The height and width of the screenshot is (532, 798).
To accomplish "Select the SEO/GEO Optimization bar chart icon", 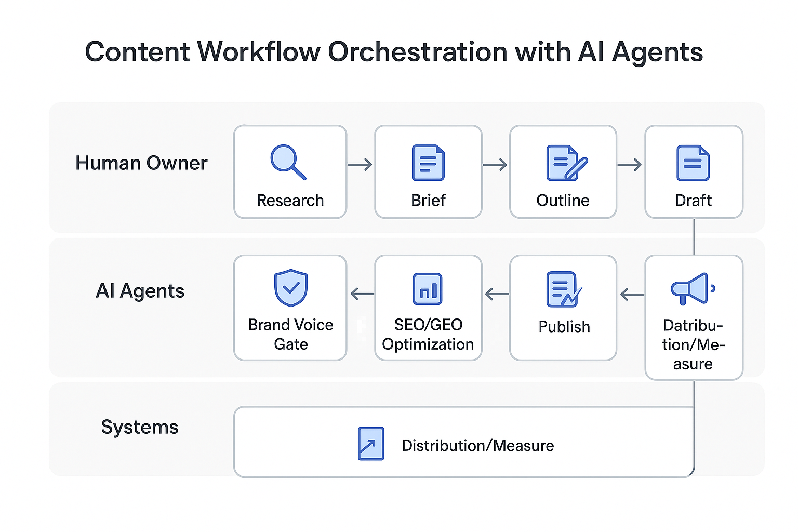I will (428, 288).
